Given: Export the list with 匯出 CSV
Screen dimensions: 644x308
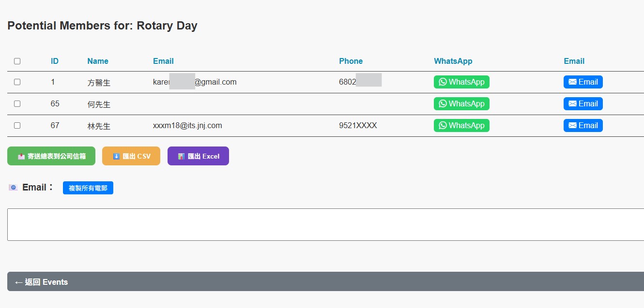Looking at the screenshot, I should coord(131,156).
